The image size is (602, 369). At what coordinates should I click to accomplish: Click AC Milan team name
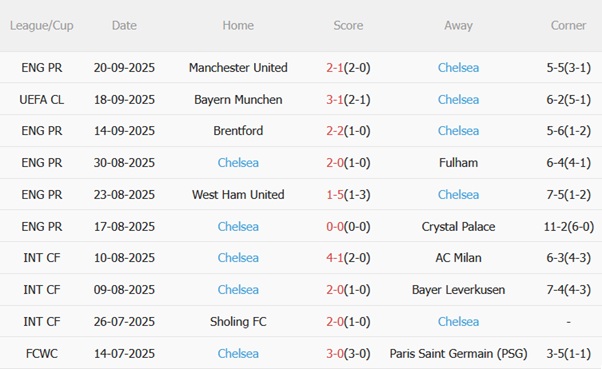click(458, 258)
